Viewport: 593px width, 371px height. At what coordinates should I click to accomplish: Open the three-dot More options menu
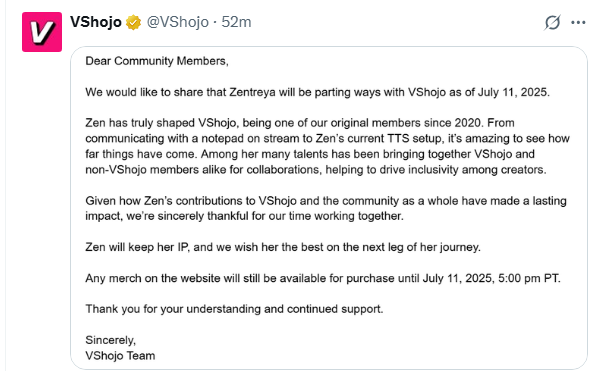[x=578, y=23]
